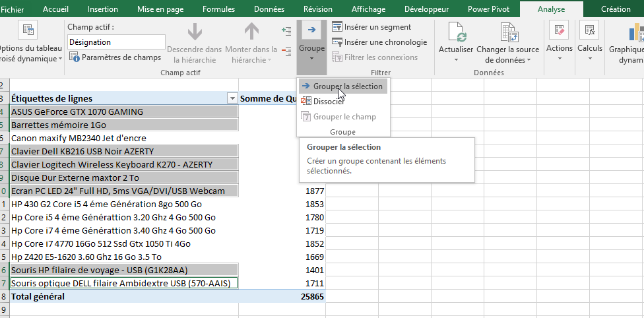Screen dimensions: 644x318
Task: Switch to the Power Pivot tab
Action: point(488,9)
